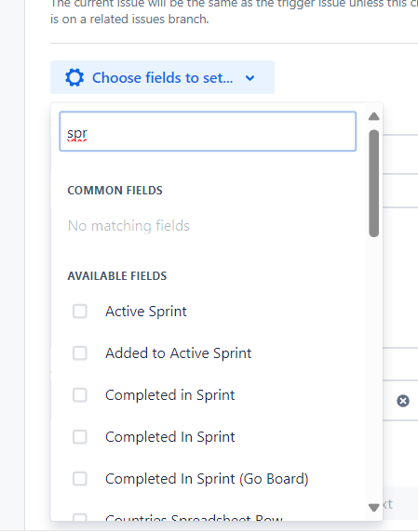418x532 pixels.
Task: Tick the Countries Spreadsheet Row checkbox
Action: pyautogui.click(x=80, y=517)
